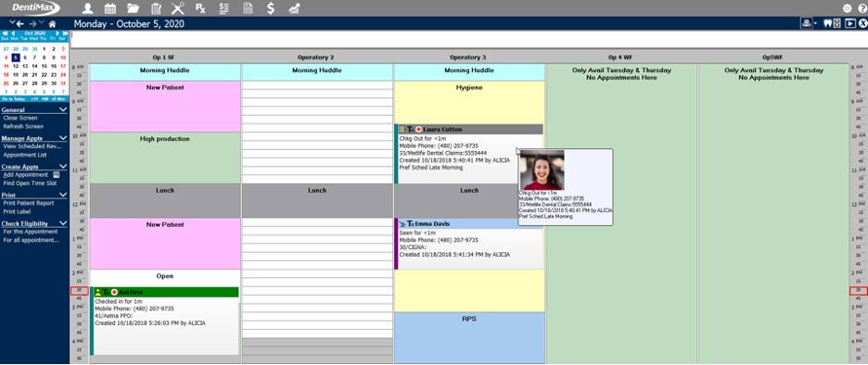
Task: Select October 14 in mini calendar
Action: point(35,66)
